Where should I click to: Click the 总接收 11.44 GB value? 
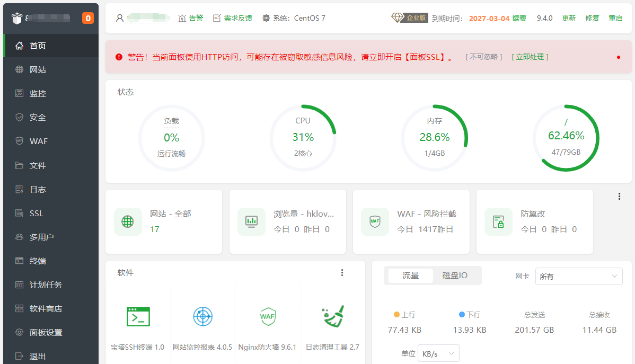click(x=599, y=330)
